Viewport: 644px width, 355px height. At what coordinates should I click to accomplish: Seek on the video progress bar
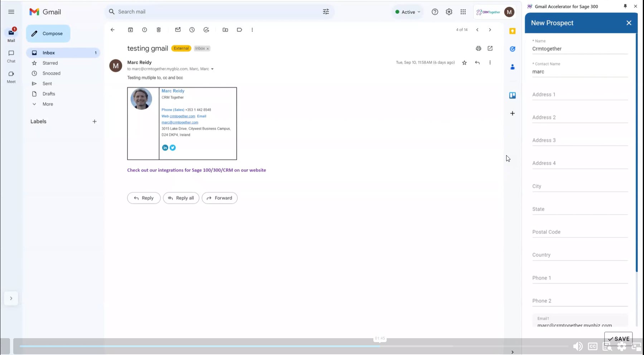(294, 346)
